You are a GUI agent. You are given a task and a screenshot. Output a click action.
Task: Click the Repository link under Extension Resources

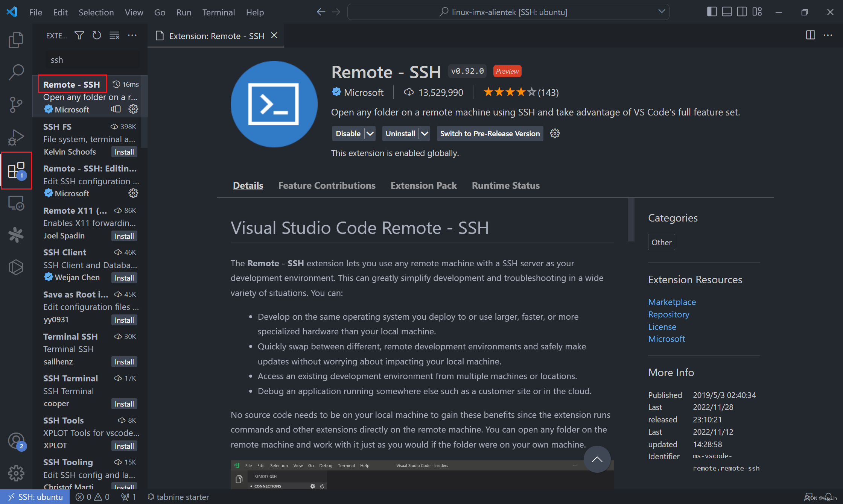click(668, 314)
